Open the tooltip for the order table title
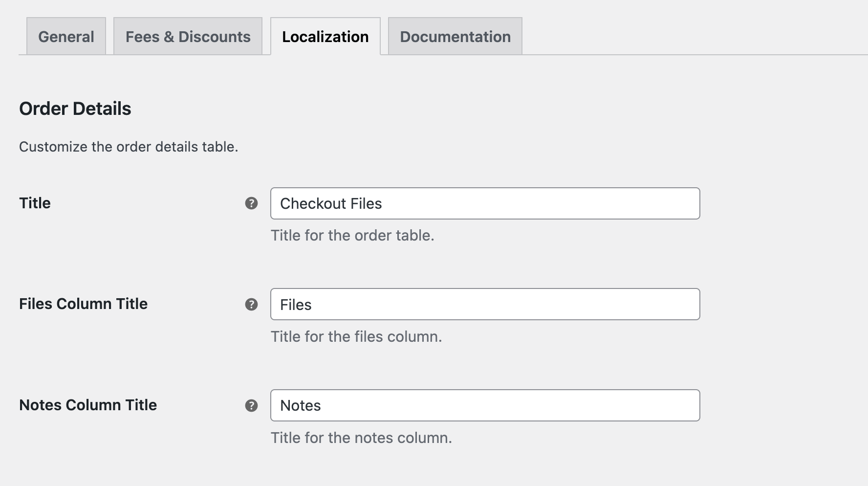Image resolution: width=868 pixels, height=486 pixels. click(x=251, y=203)
